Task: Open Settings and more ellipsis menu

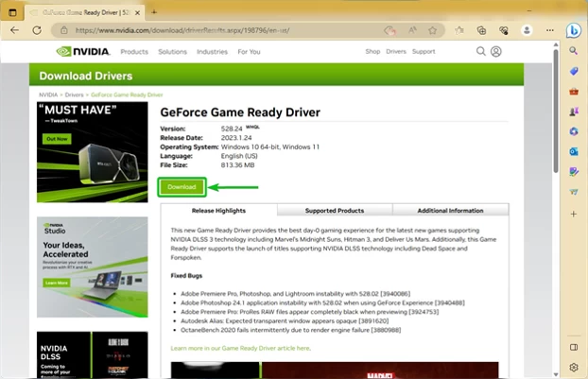Action: pyautogui.click(x=550, y=30)
